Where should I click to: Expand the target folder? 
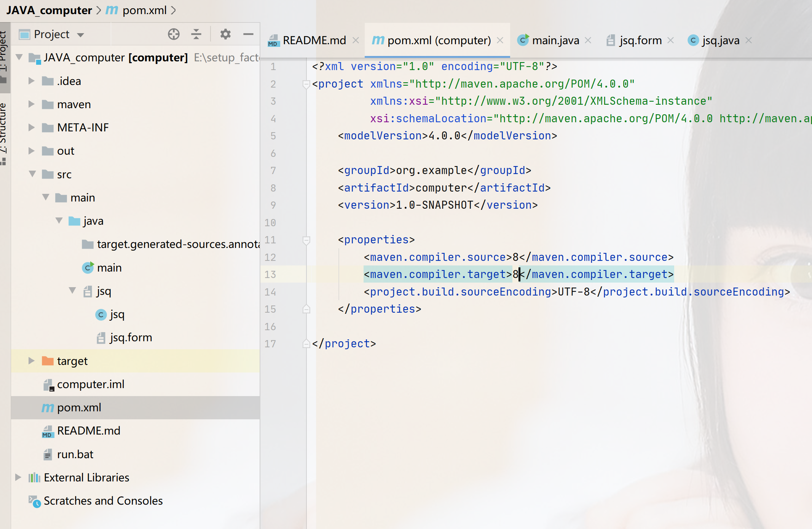pyautogui.click(x=32, y=361)
